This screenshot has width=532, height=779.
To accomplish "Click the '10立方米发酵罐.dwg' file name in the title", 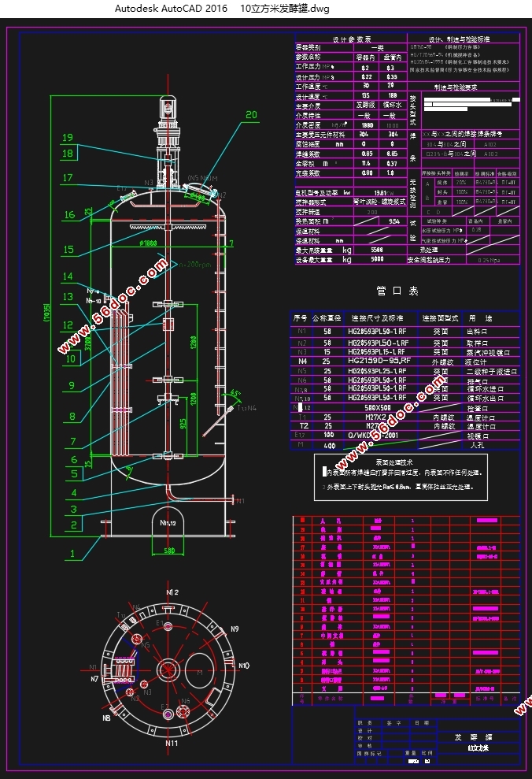I will coord(284,9).
